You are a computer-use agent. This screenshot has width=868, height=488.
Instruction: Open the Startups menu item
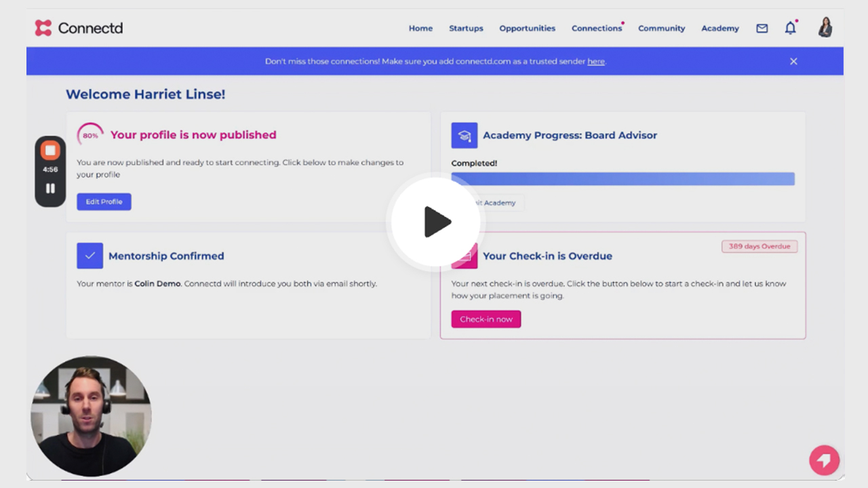pos(466,28)
